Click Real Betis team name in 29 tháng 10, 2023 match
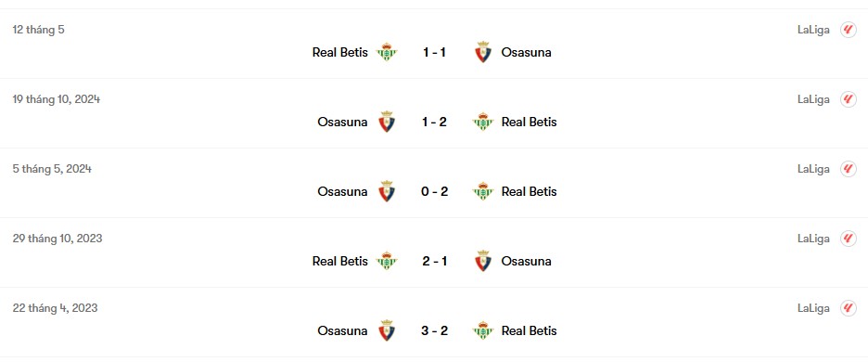Image resolution: width=868 pixels, height=362 pixels. tap(340, 261)
